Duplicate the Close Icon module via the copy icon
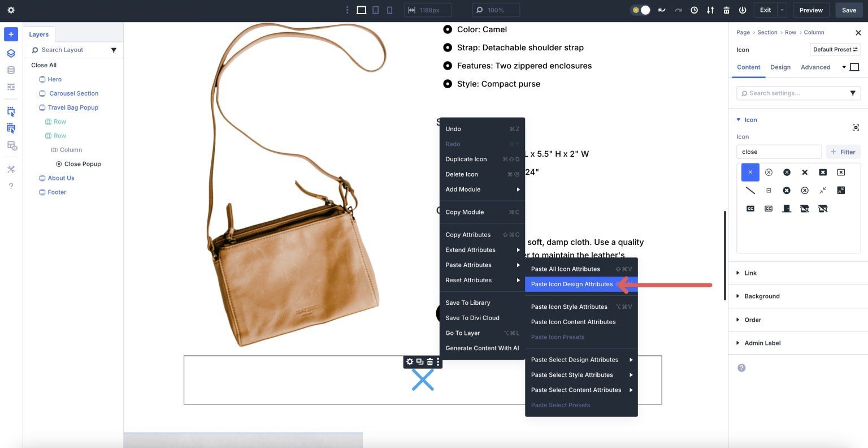The height and width of the screenshot is (448, 868). click(419, 361)
